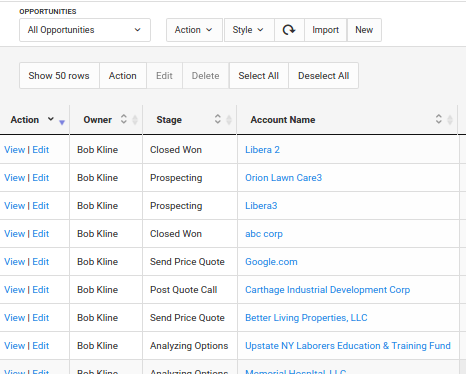
Task: Click Closed Won stage in abc corp row
Action: tap(176, 234)
